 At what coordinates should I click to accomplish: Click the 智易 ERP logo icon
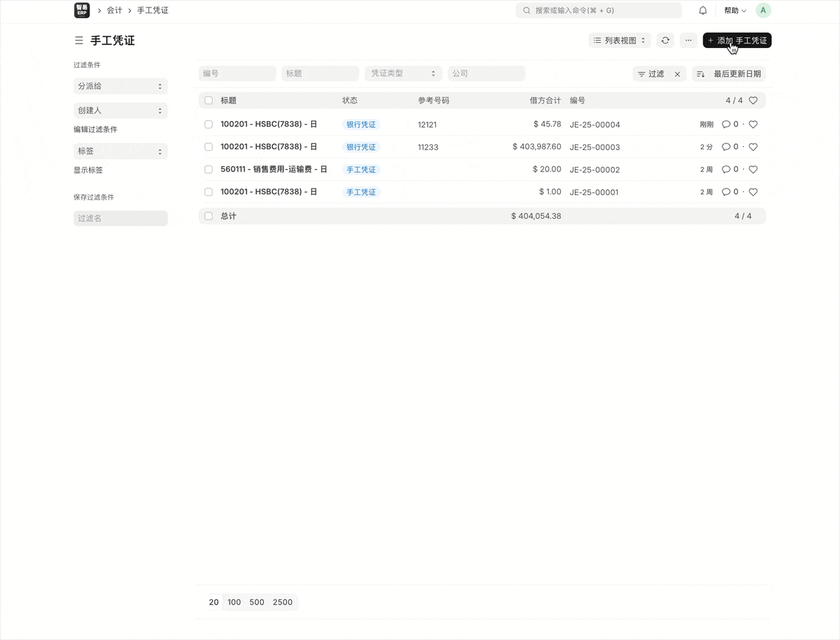[82, 10]
